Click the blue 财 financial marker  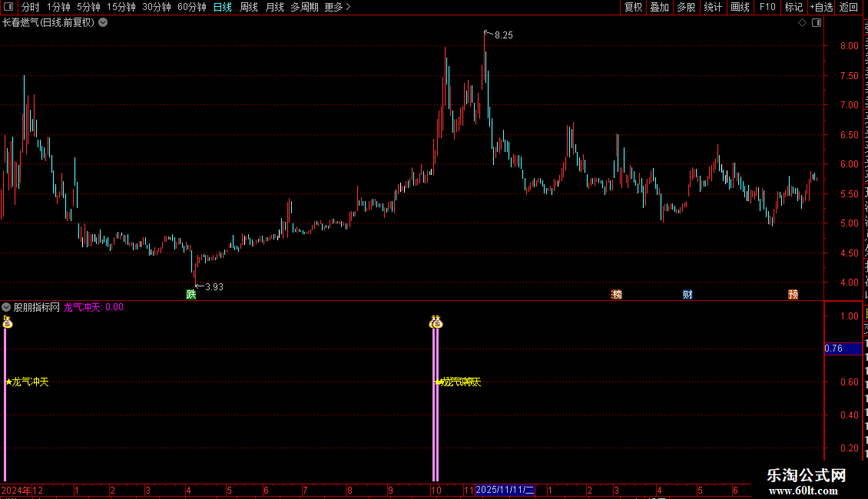coord(687,294)
